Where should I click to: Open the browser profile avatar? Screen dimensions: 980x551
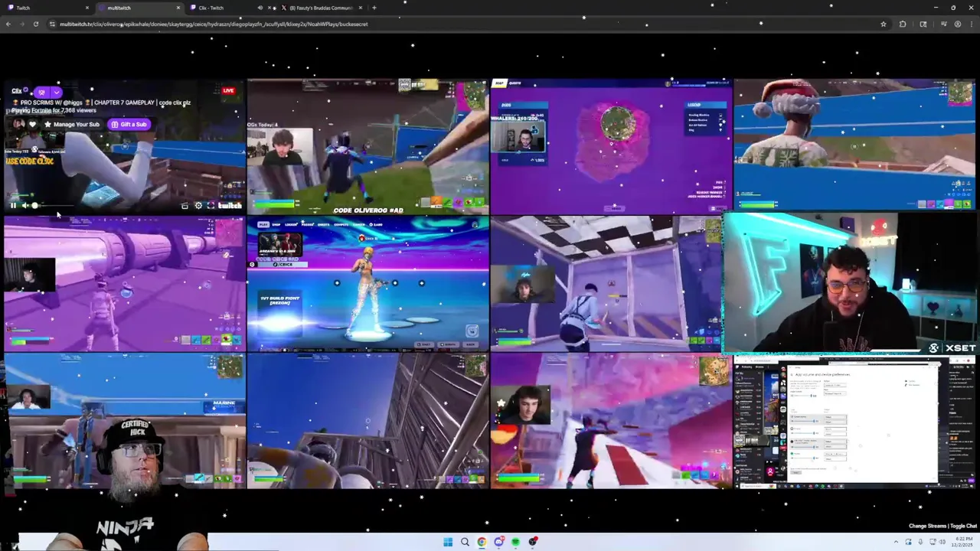957,24
